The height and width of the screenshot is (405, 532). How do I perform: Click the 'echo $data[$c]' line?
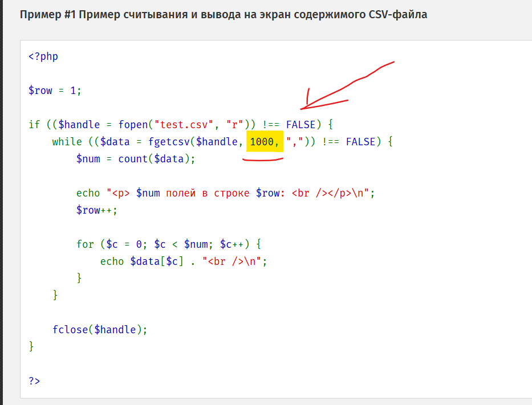[184, 261]
